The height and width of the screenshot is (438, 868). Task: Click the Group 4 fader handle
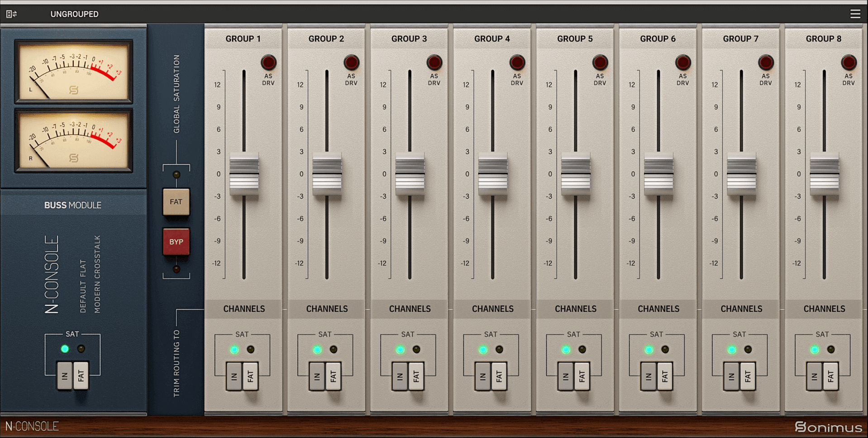[493, 174]
